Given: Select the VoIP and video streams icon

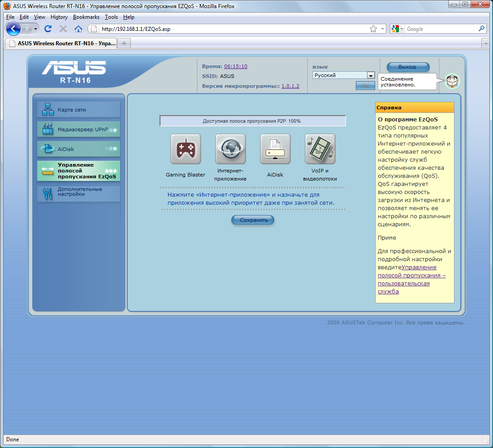Looking at the screenshot, I should pos(320,149).
